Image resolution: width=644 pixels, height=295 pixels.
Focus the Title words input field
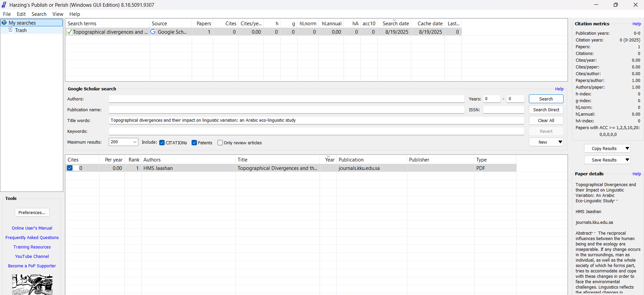(316, 120)
